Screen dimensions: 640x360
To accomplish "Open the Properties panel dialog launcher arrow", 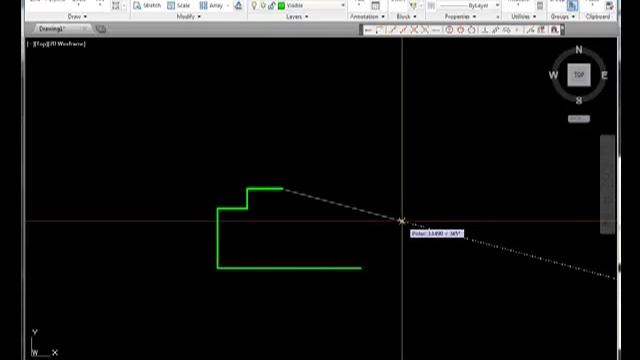I will pyautogui.click(x=498, y=17).
